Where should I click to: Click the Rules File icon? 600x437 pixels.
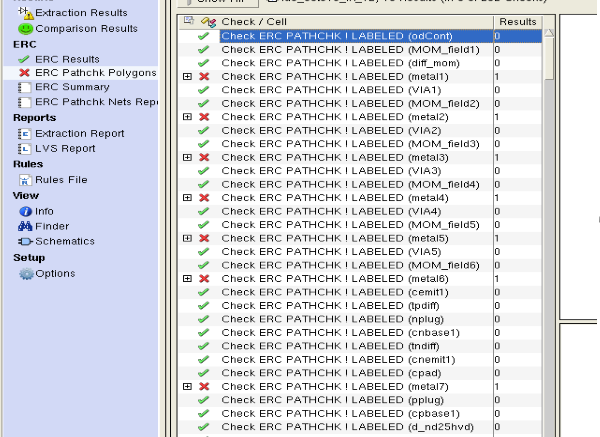[x=25, y=180]
